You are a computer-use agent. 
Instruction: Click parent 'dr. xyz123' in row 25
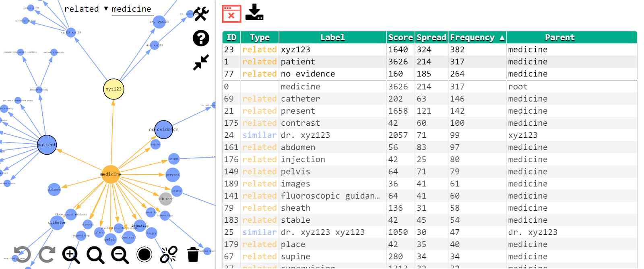533,232
